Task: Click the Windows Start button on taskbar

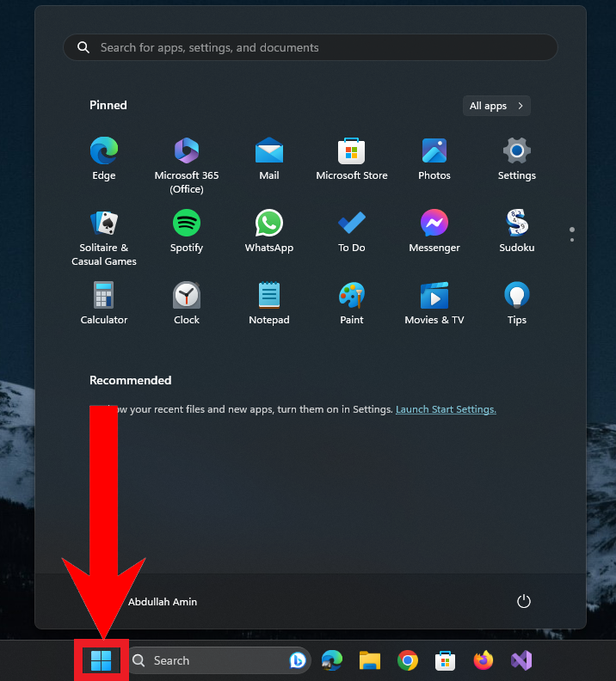Action: pyautogui.click(x=102, y=660)
